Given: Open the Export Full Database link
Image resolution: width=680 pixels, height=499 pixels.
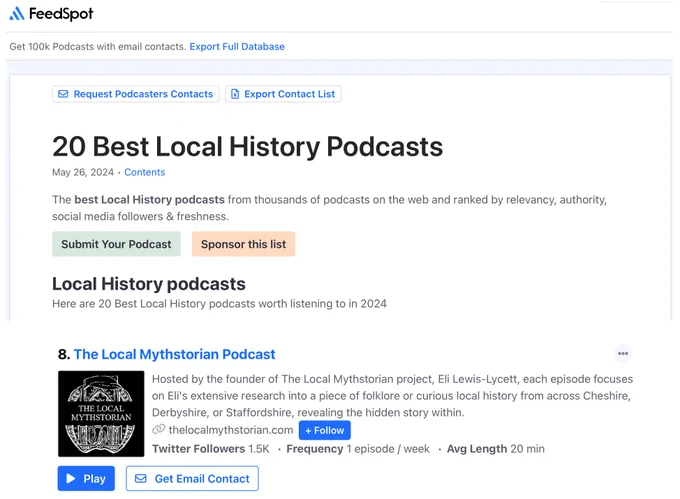Looking at the screenshot, I should pyautogui.click(x=237, y=46).
